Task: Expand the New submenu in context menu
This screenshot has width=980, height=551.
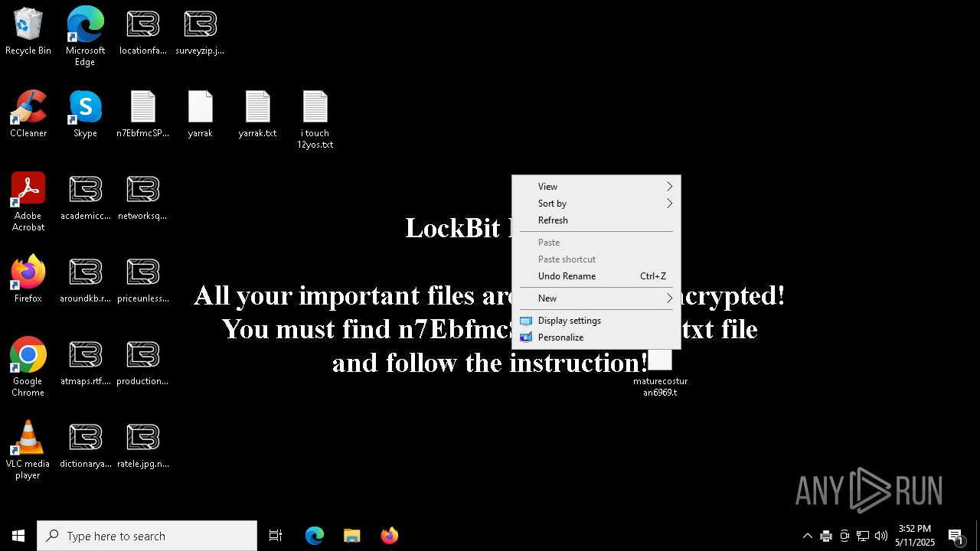Action: [x=596, y=298]
